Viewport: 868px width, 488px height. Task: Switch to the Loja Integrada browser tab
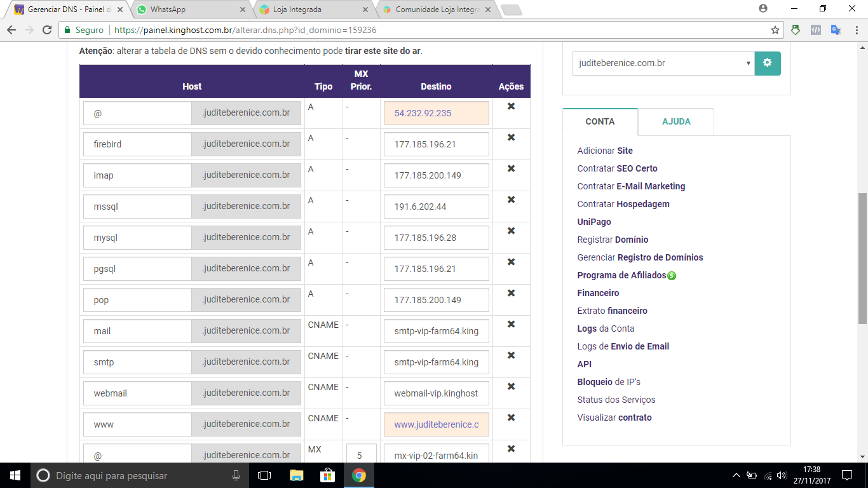pos(315,10)
